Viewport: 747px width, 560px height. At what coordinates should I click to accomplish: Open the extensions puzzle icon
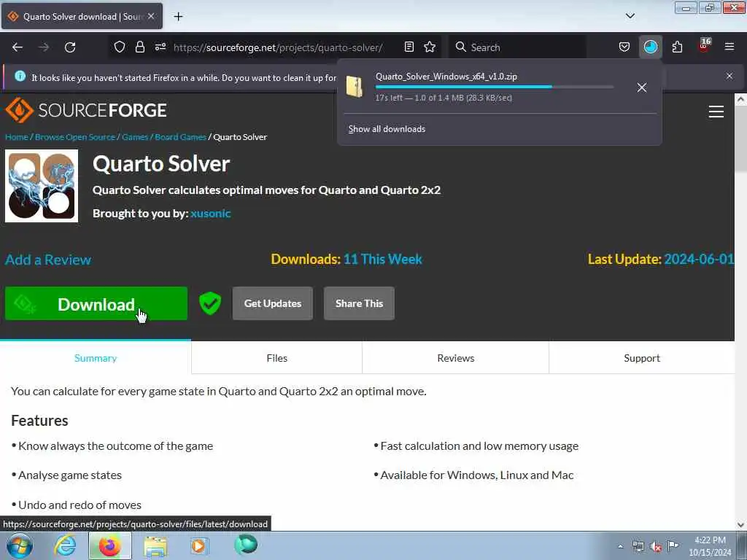[677, 47]
